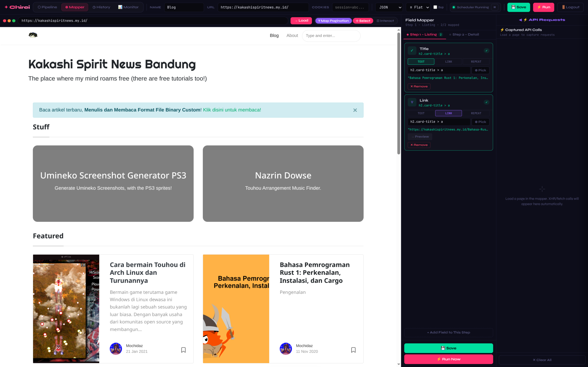The height and width of the screenshot is (367, 588).
Task: Click the Link field fork icon
Action: (412, 102)
